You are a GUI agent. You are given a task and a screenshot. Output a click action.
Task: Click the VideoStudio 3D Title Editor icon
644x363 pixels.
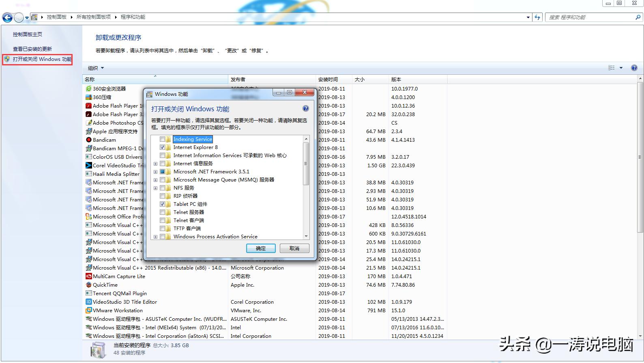(x=88, y=302)
